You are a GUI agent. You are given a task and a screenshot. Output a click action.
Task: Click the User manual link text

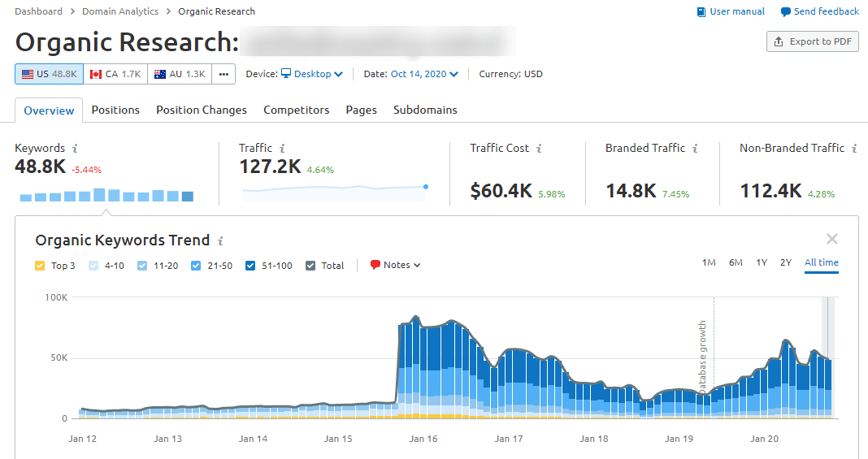coord(737,11)
